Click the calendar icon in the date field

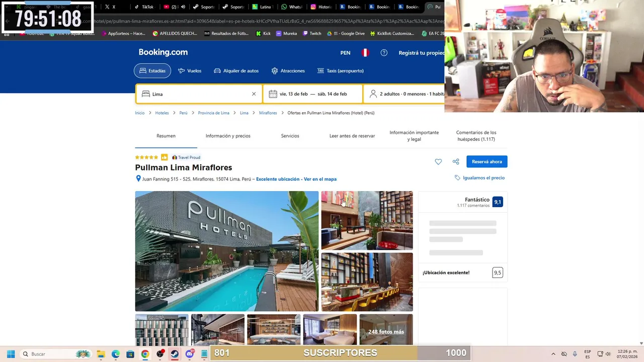tap(273, 94)
